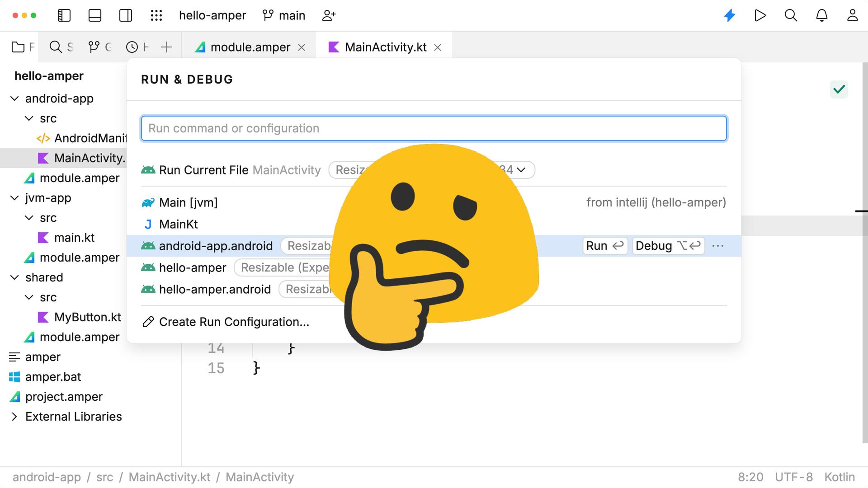The width and height of the screenshot is (868, 488).
Task: Select hello-amper run configuration
Action: coord(434,267)
